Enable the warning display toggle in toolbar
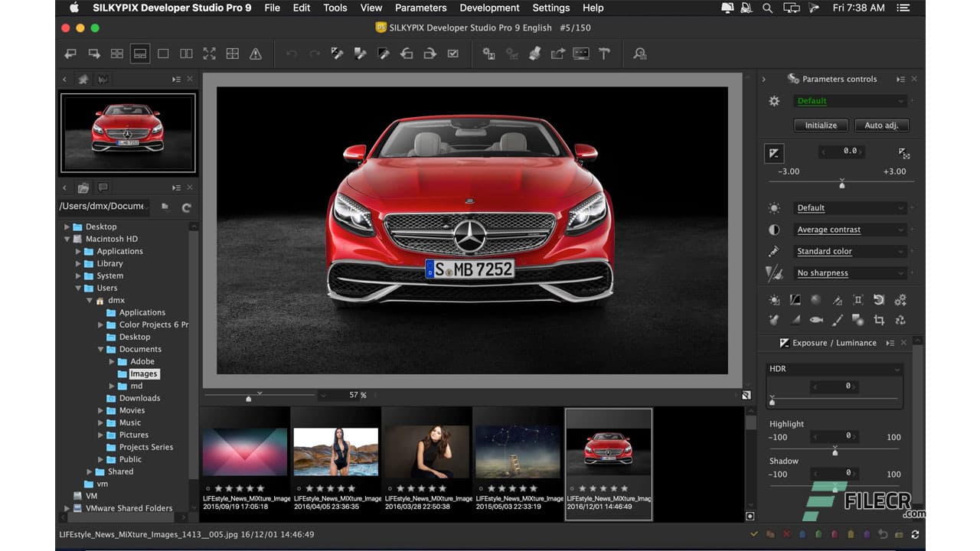The image size is (980, 551). coord(256,54)
